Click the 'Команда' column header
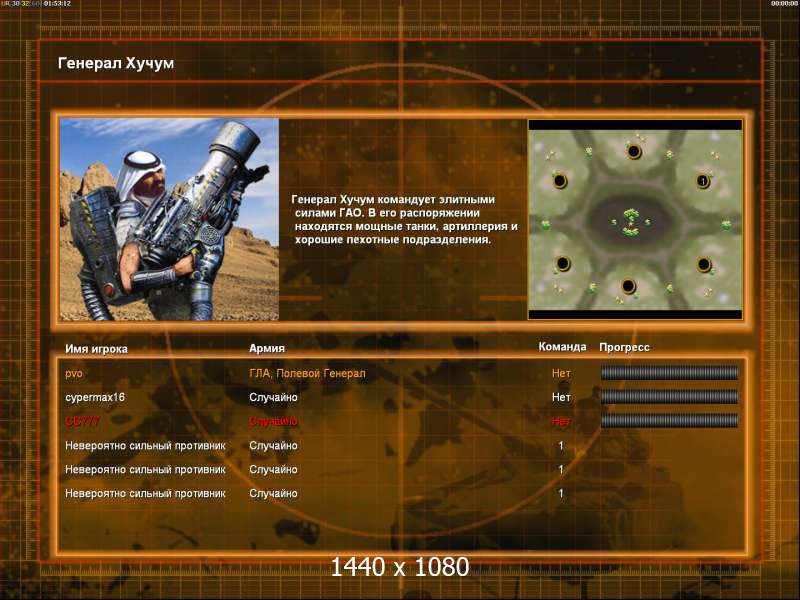Viewport: 800px width, 600px height. click(x=562, y=347)
